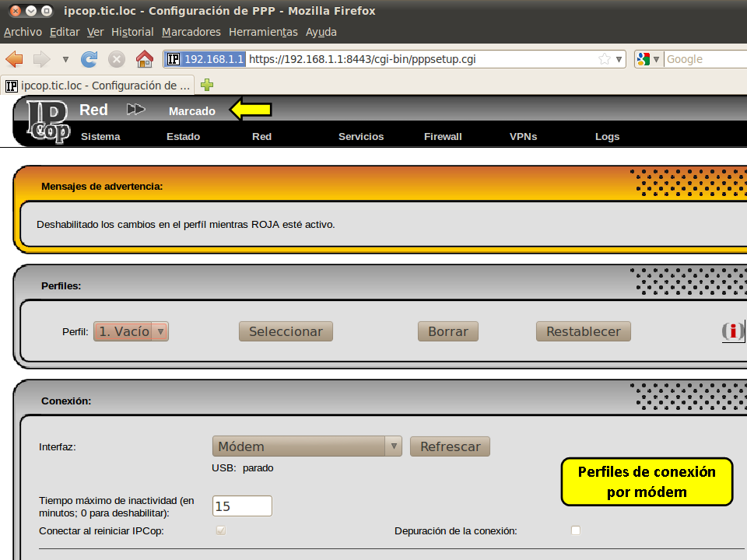This screenshot has width=747, height=560.
Task: Click the red info help icon
Action: (x=732, y=331)
